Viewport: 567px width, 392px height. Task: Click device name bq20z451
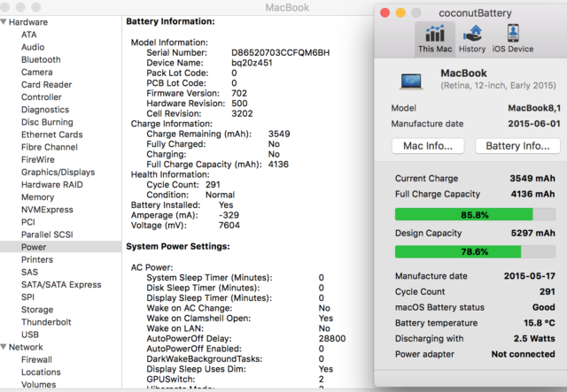[x=252, y=63]
